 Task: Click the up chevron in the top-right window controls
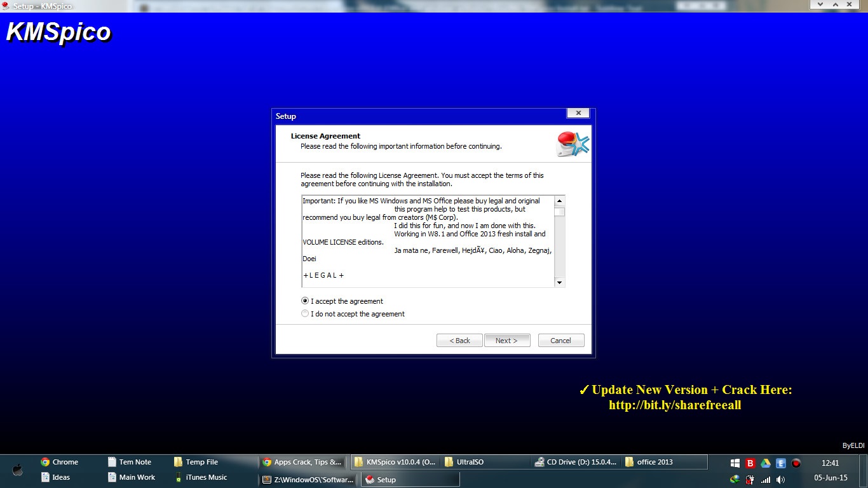coord(836,4)
